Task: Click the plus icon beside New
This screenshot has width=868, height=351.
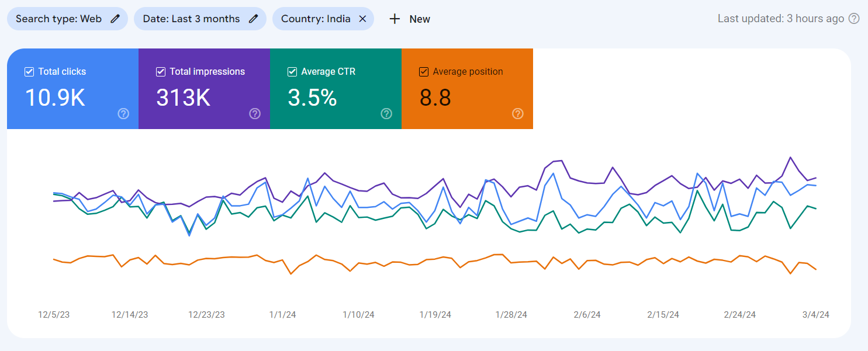Action: (395, 19)
